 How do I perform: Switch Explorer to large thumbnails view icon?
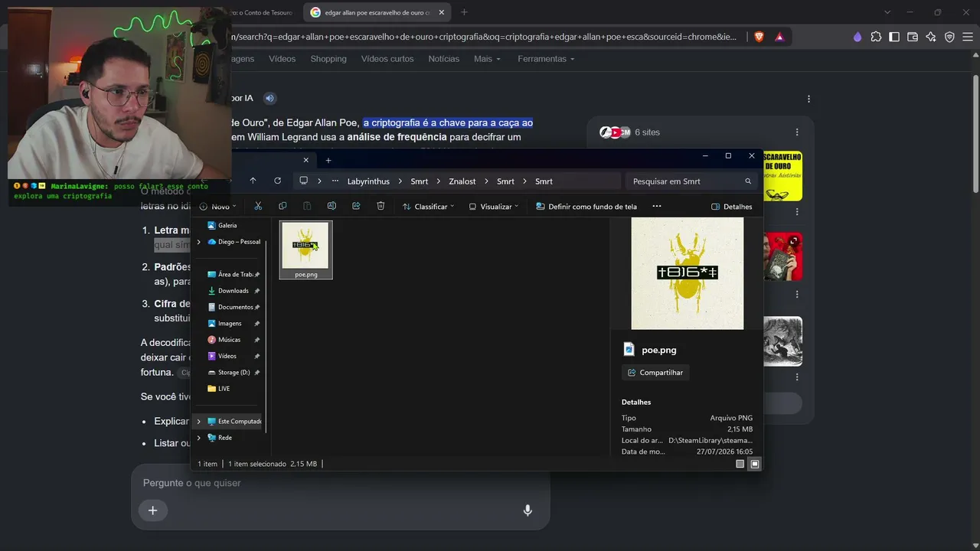coord(755,464)
